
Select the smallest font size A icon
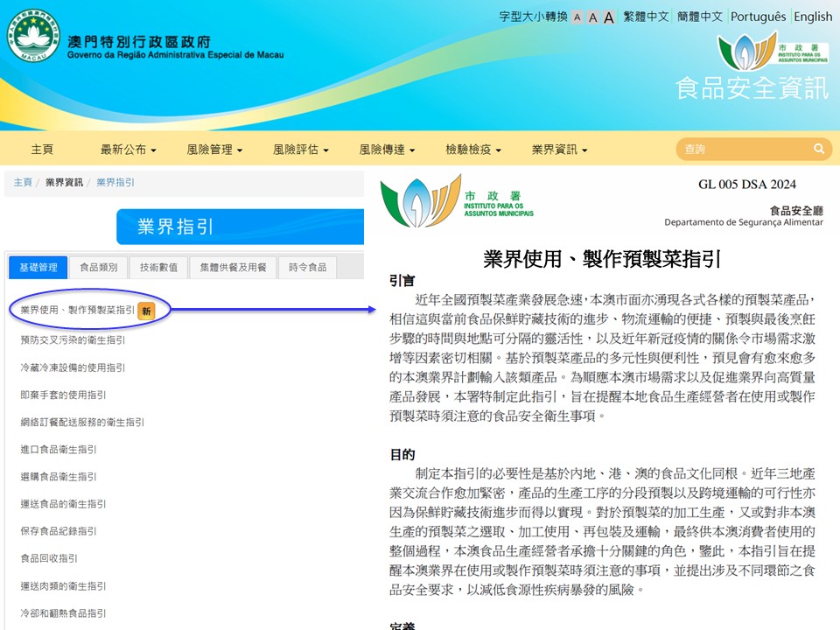click(x=577, y=17)
